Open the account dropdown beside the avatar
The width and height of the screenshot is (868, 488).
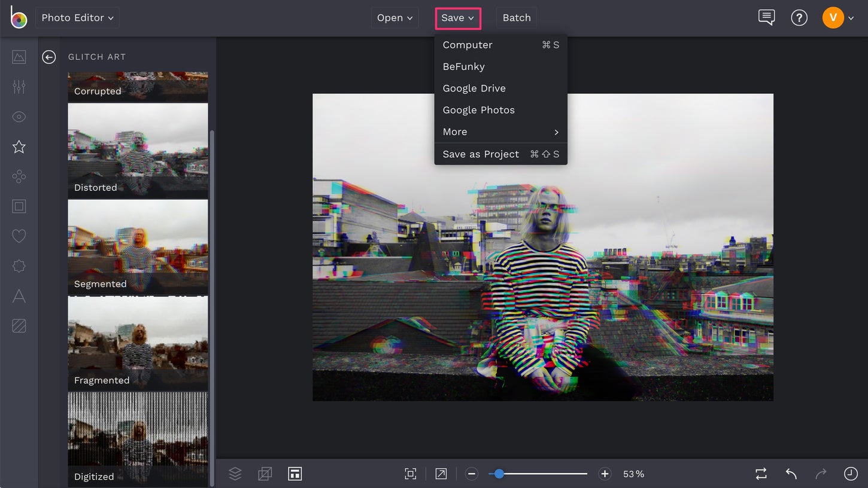pos(852,17)
